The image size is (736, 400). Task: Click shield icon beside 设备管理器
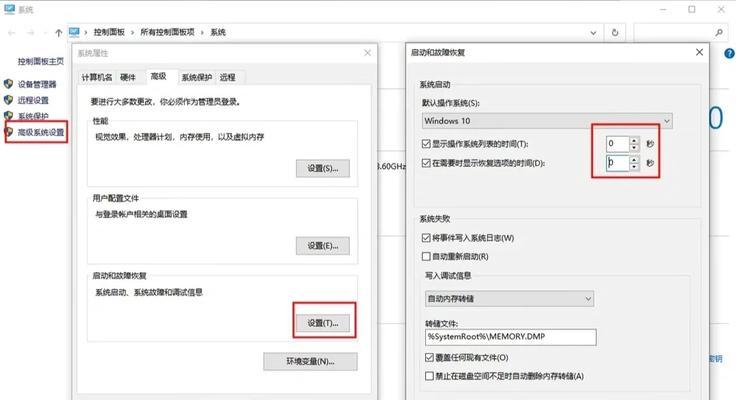(x=8, y=84)
